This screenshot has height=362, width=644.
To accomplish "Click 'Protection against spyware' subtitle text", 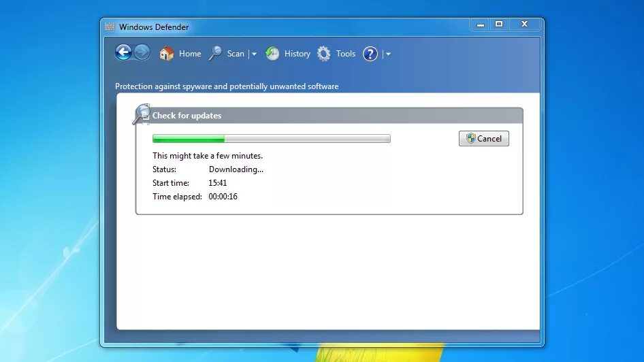I will (227, 86).
